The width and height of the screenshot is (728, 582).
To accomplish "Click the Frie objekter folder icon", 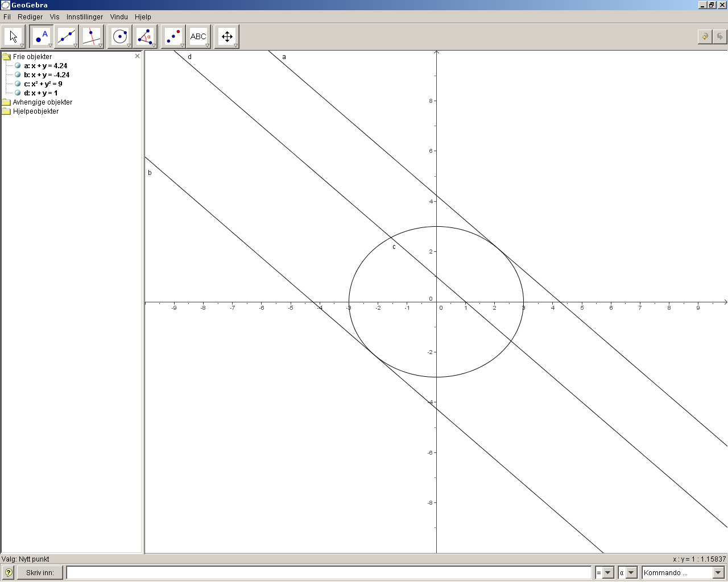I will [x=7, y=57].
